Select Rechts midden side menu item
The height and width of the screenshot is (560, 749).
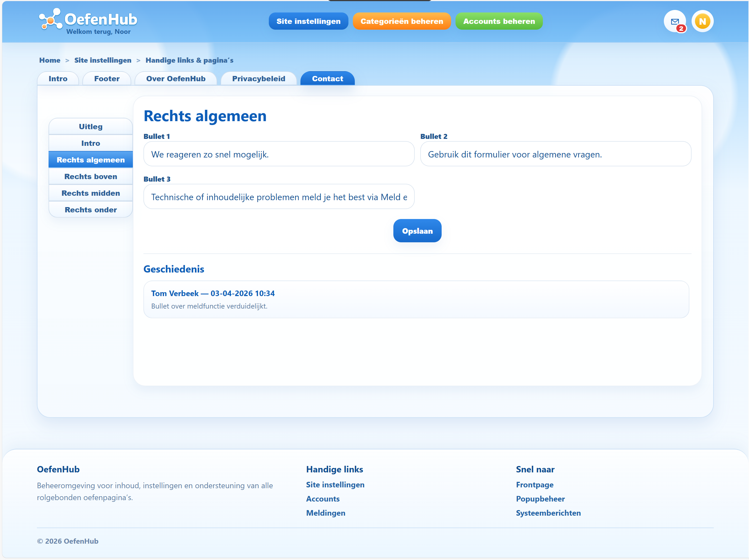coord(91,193)
